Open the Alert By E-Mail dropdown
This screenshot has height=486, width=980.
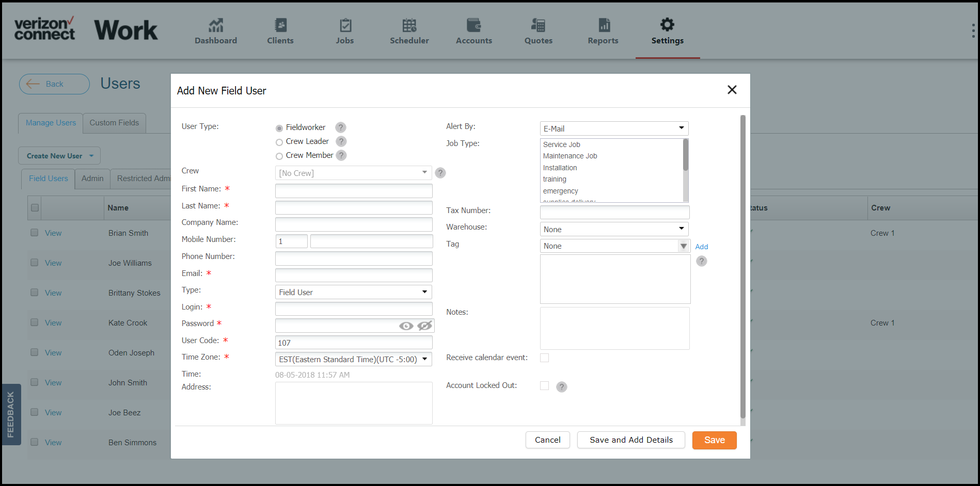pyautogui.click(x=614, y=128)
